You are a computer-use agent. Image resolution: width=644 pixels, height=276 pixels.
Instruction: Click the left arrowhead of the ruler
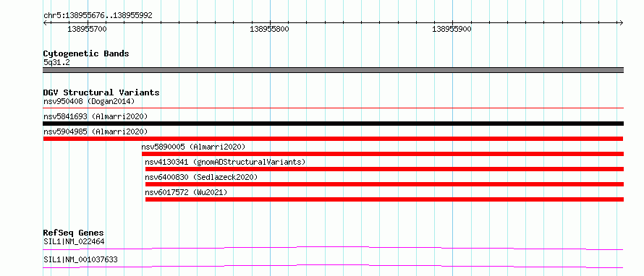(45, 22)
